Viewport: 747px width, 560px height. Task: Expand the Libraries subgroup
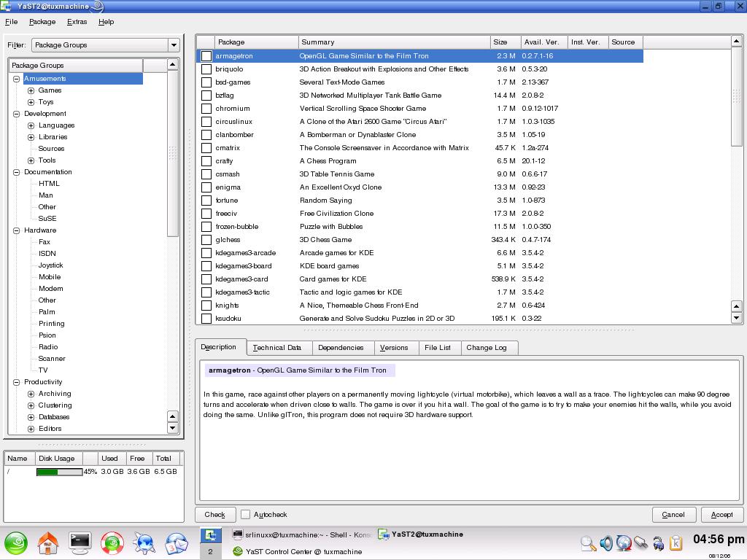point(31,137)
